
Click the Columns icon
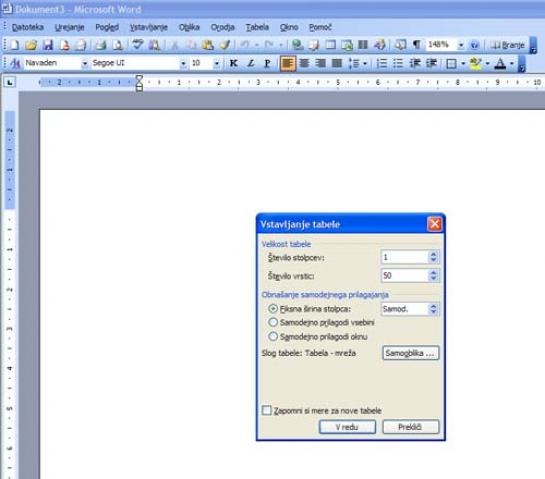pyautogui.click(x=363, y=45)
